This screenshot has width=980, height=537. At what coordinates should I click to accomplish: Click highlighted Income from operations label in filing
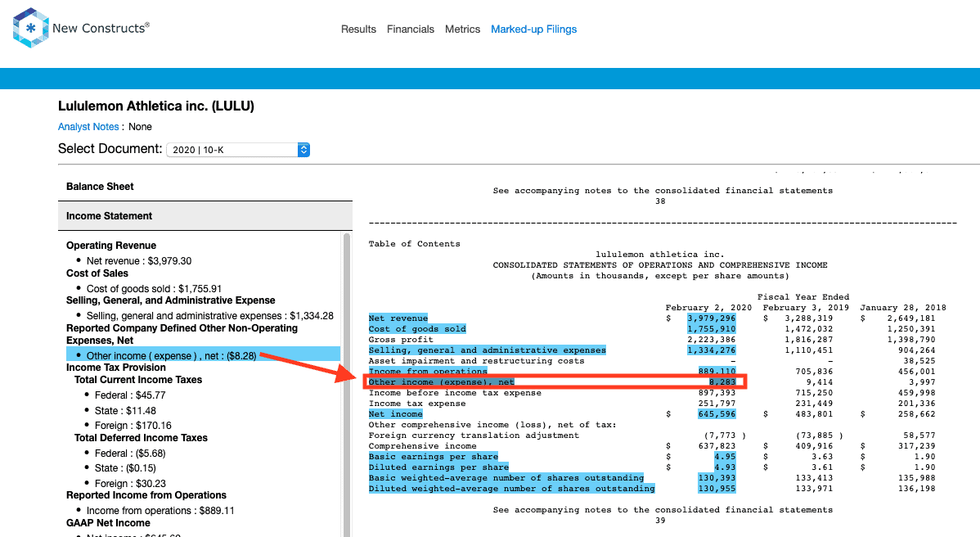(428, 372)
